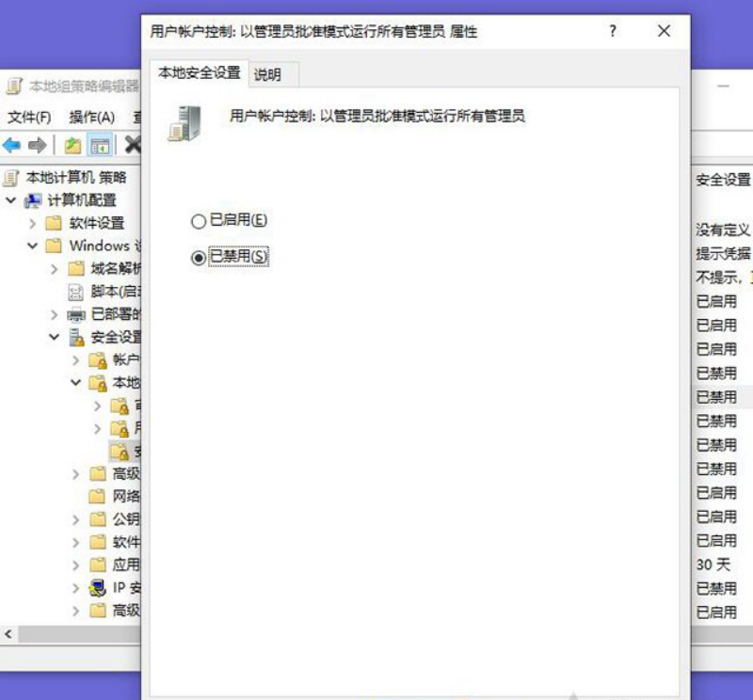The width and height of the screenshot is (753, 700).
Task: Switch to the 本地安全设置 tab
Action: (199, 72)
